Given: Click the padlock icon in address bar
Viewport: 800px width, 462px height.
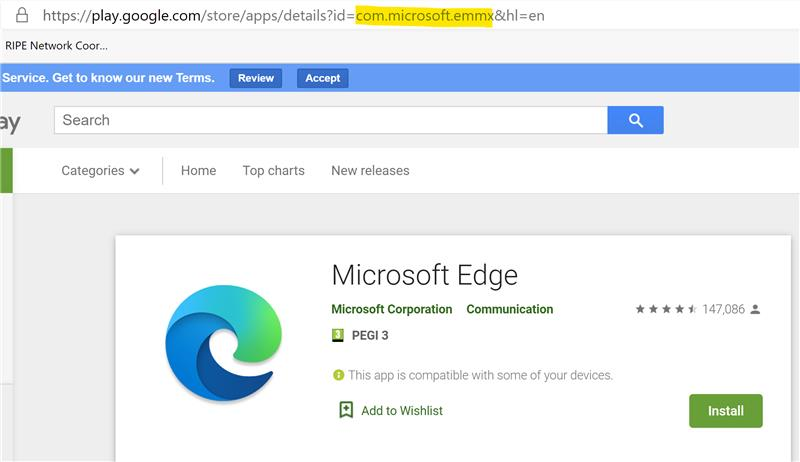Looking at the screenshot, I should point(22,15).
